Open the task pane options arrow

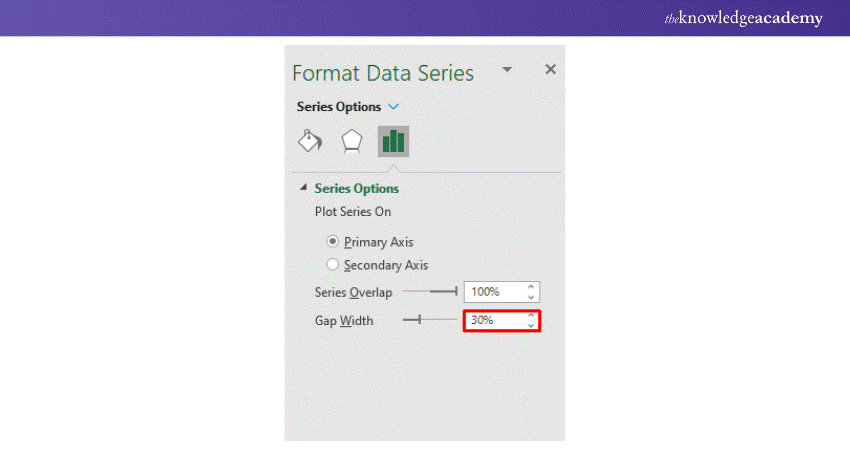point(507,70)
